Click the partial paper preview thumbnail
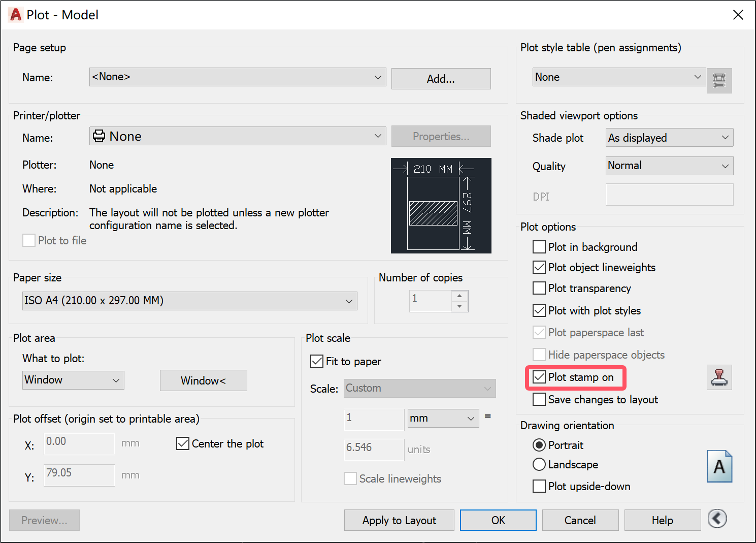 [x=441, y=205]
